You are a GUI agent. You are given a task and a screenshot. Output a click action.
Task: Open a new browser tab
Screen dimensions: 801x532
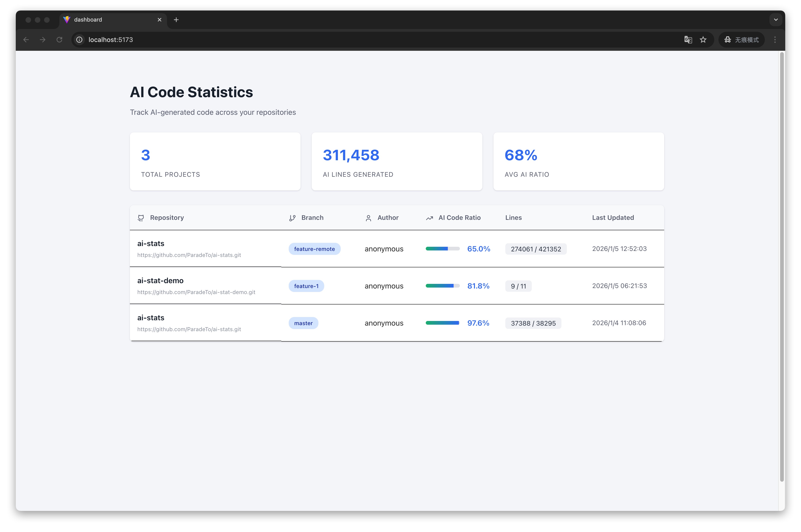pos(176,20)
